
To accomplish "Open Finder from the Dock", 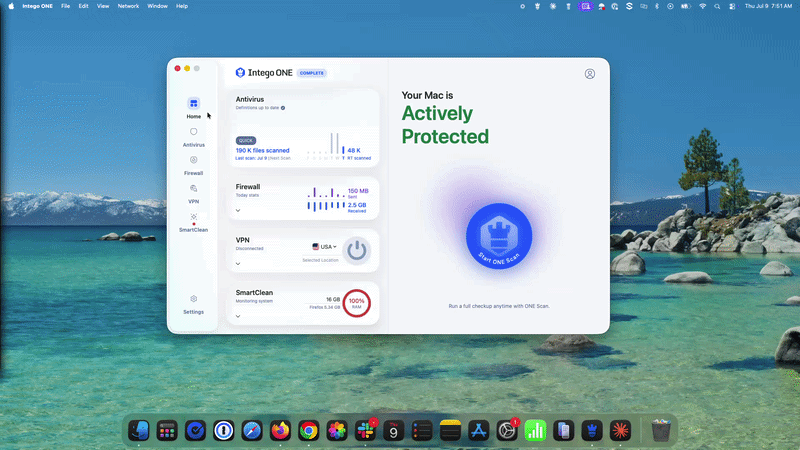I will tap(139, 431).
